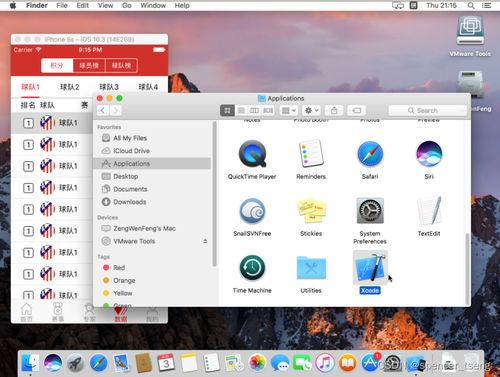Filter by the Orange tag
This screenshot has width=500, height=377.
[152, 280]
